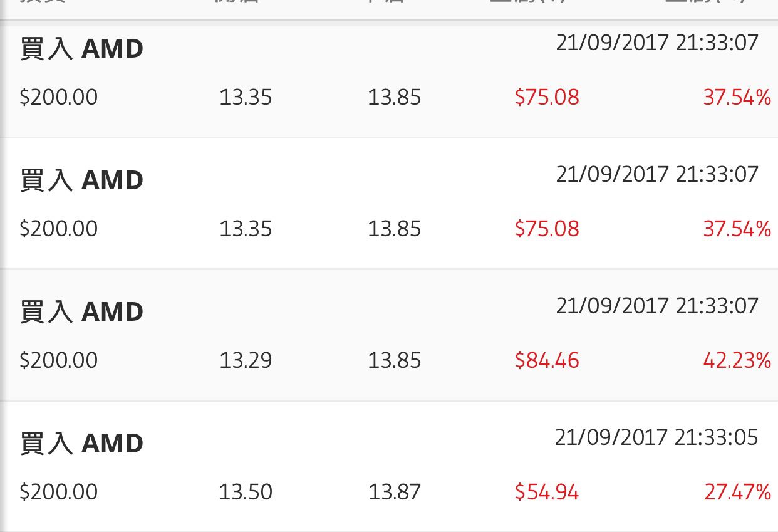Image resolution: width=778 pixels, height=532 pixels.
Task: Select the 27.47% percentage value
Action: [x=737, y=492]
